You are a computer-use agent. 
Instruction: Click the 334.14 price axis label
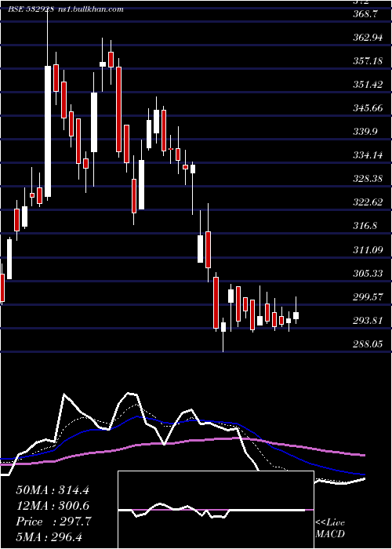(368, 155)
